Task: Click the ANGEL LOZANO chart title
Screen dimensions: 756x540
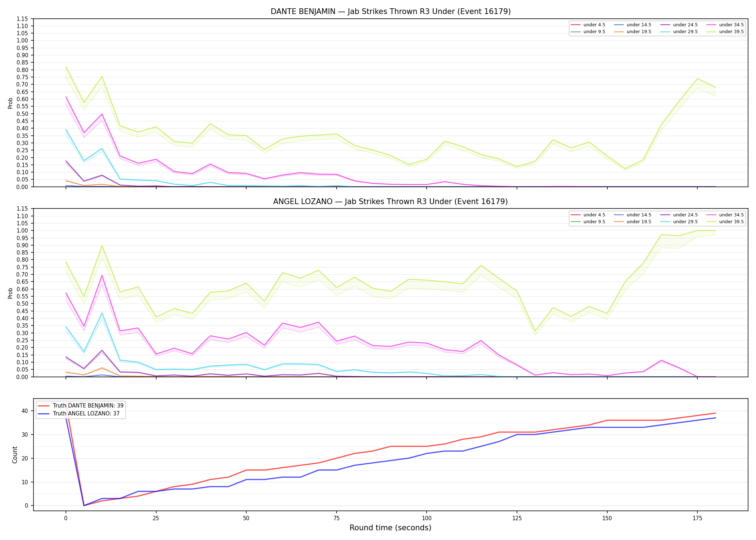Action: click(391, 202)
